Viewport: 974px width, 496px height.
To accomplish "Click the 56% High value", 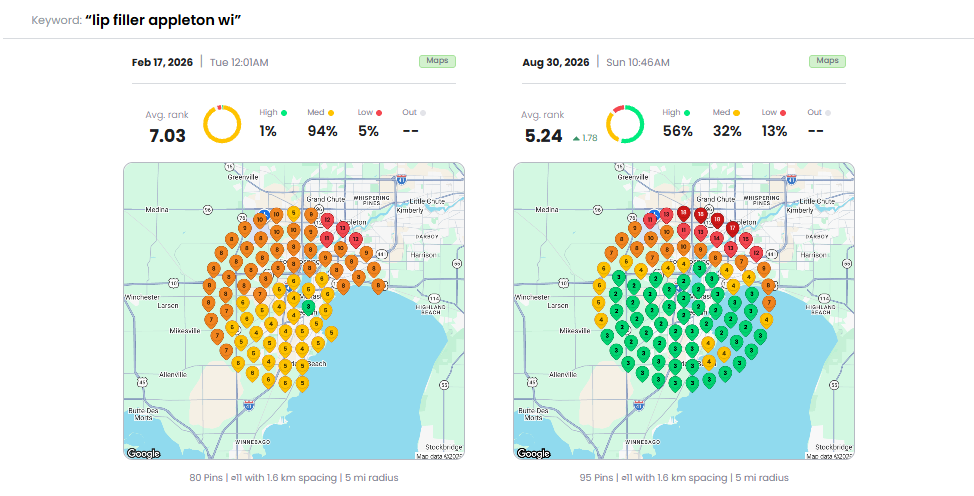I will pos(678,131).
